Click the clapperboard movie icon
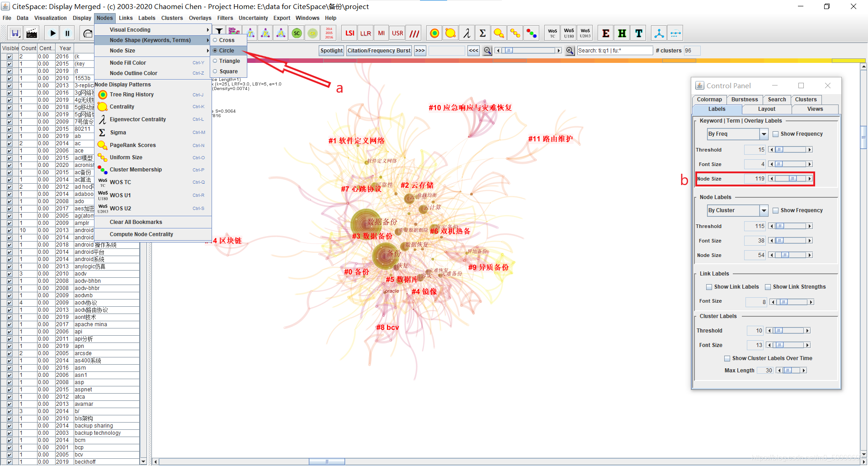The image size is (868, 466). [x=32, y=33]
